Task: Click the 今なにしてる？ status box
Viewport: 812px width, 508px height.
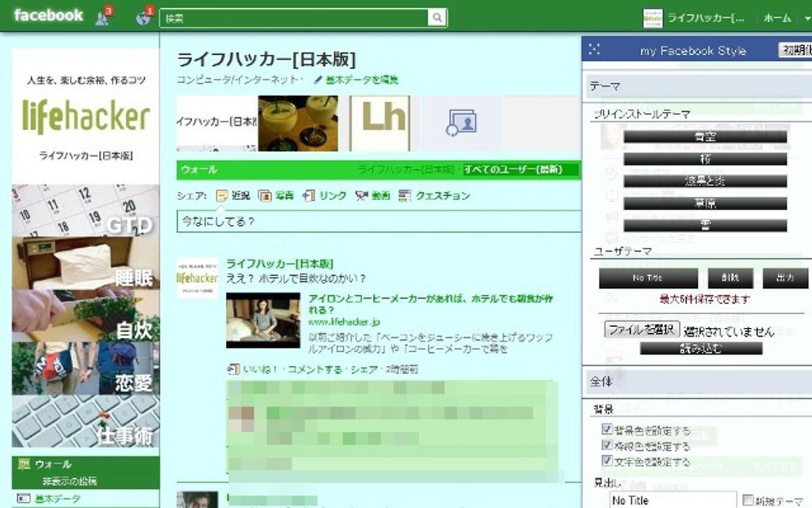Action: [379, 221]
